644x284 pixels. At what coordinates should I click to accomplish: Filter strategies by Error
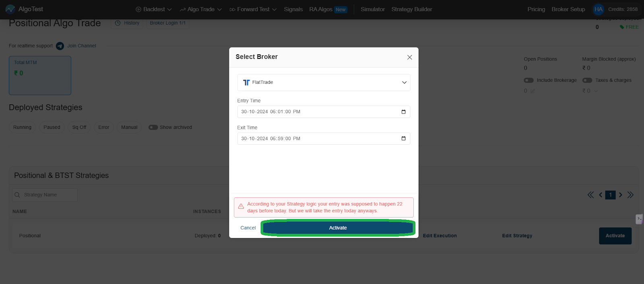[104, 127]
